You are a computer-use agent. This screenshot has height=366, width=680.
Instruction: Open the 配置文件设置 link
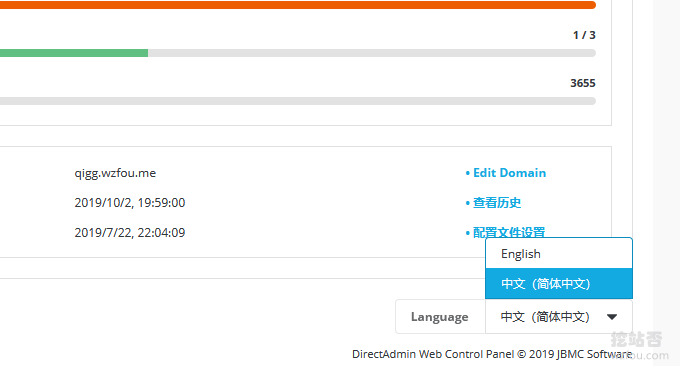click(x=509, y=232)
